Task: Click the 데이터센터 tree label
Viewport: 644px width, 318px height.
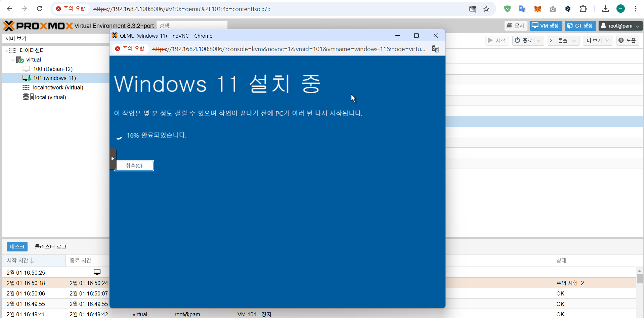Action: click(32, 50)
